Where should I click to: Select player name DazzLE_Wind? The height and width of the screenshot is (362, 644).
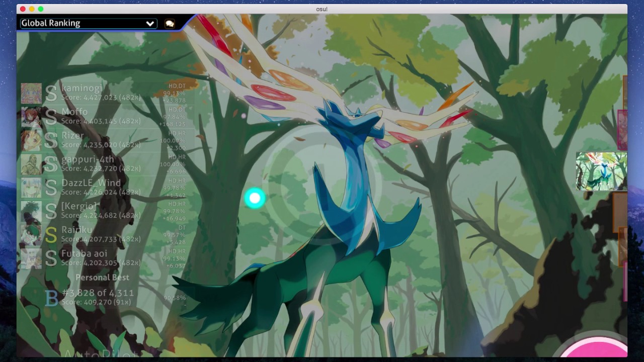pos(91,183)
